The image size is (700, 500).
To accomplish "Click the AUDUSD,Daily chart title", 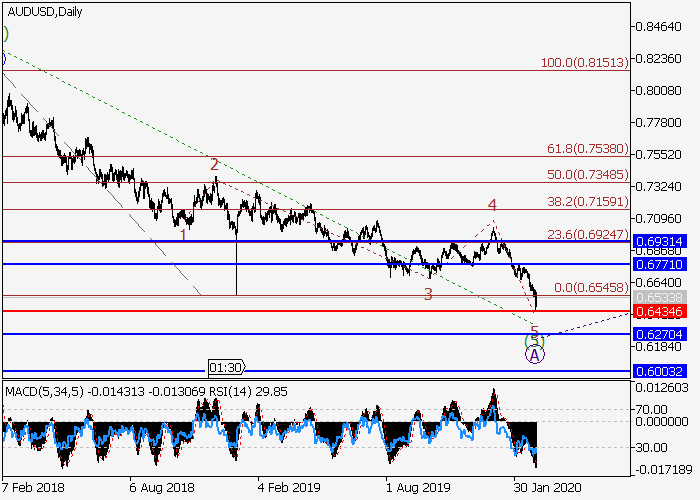I will [x=44, y=12].
